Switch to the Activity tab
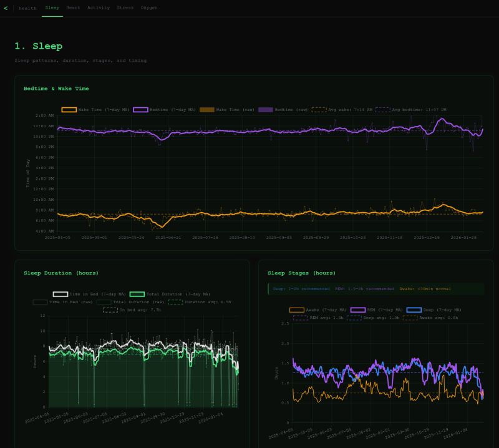This screenshot has width=499, height=448. (98, 8)
